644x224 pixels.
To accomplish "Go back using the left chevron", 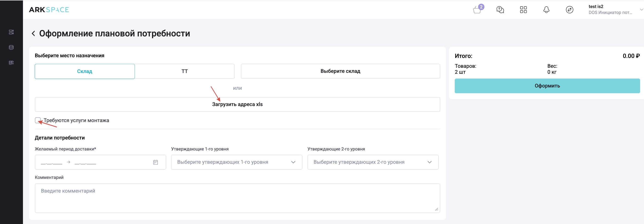I will pos(33,33).
